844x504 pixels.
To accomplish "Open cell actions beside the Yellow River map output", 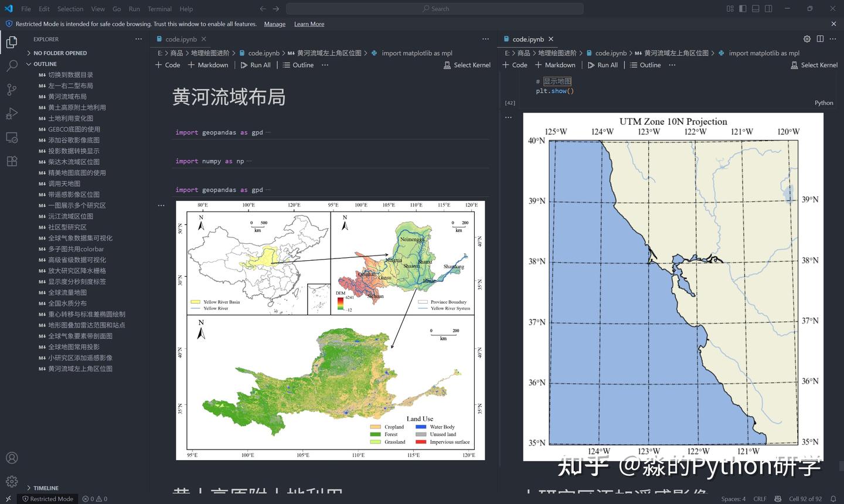I will point(161,206).
